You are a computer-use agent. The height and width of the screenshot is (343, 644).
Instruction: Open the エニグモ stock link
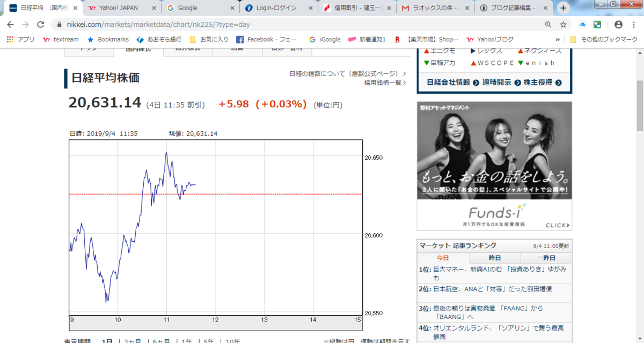440,51
